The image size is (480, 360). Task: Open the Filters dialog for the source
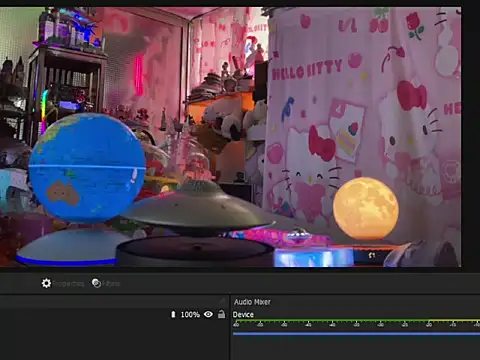pyautogui.click(x=106, y=283)
